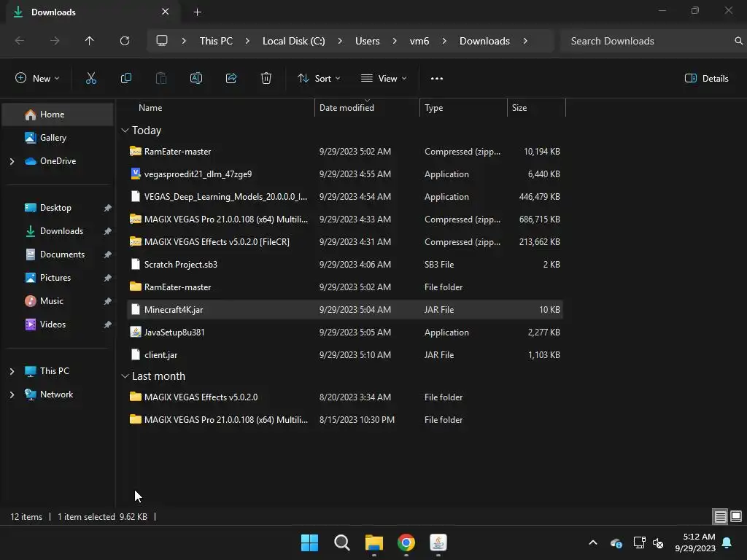This screenshot has width=747, height=560.
Task: Close the Downloads tab
Action: tap(166, 12)
